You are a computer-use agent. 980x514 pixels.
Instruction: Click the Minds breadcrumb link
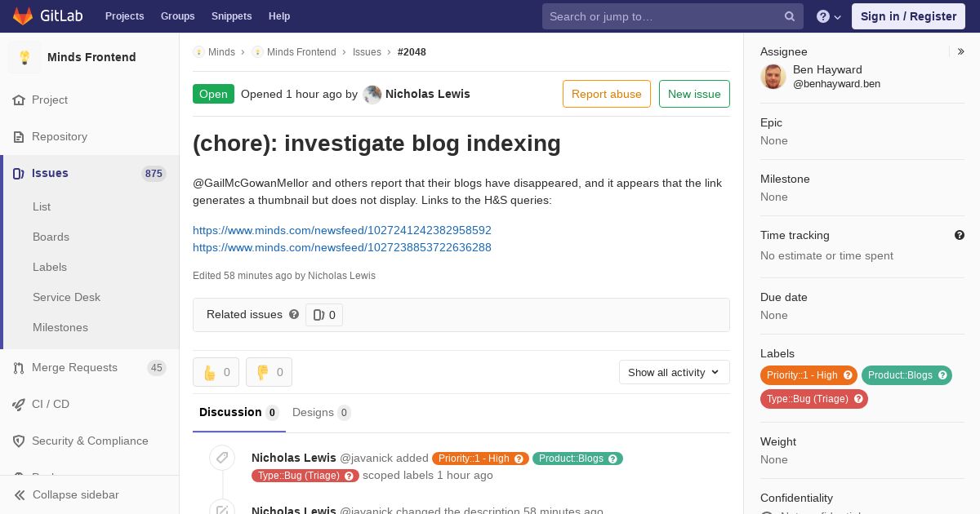pyautogui.click(x=221, y=52)
